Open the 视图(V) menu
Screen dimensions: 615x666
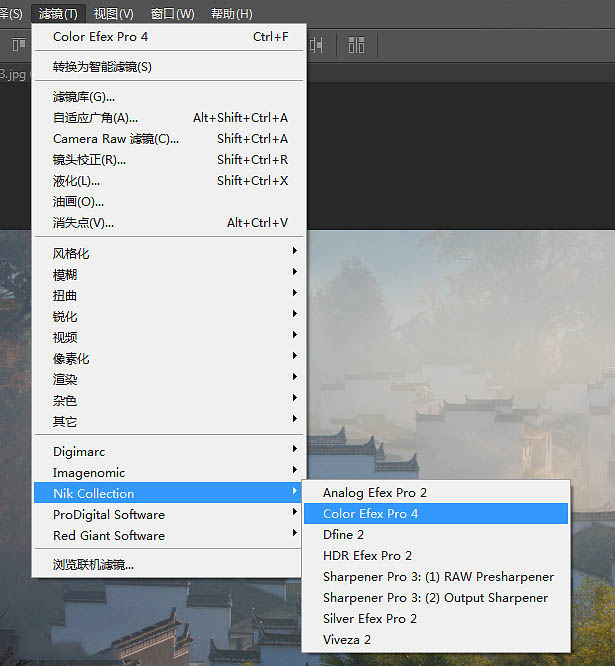(x=113, y=14)
